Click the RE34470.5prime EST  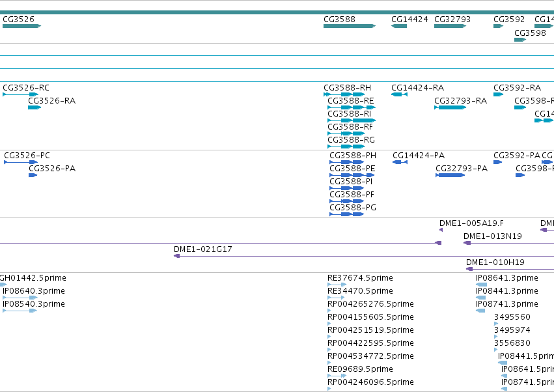(x=336, y=298)
